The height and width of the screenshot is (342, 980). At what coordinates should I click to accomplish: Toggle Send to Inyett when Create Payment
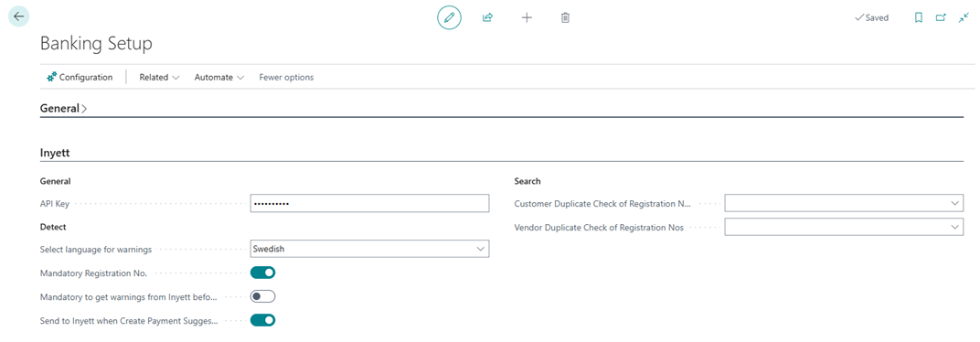pyautogui.click(x=262, y=320)
